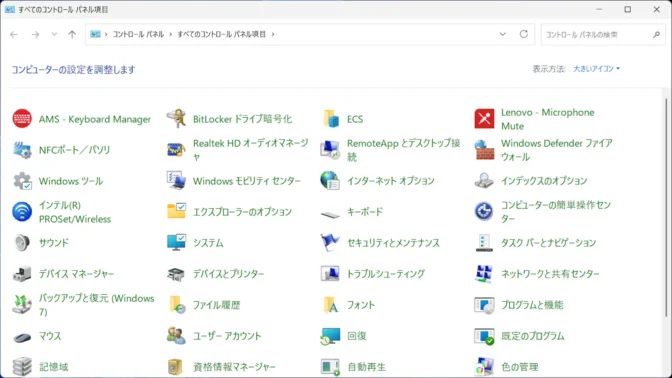672x378 pixels.
Task: Go back with the back arrow
Action: (x=14, y=34)
